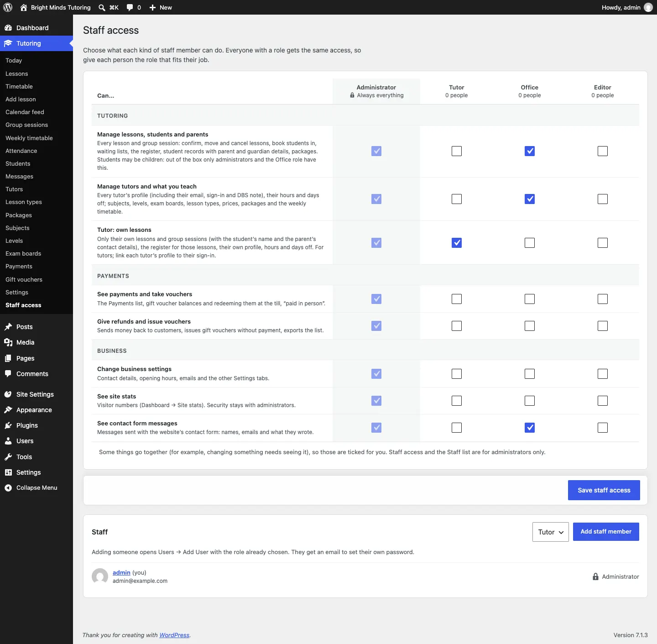Tick Tutor for Manage lessons, students and parents

point(457,151)
